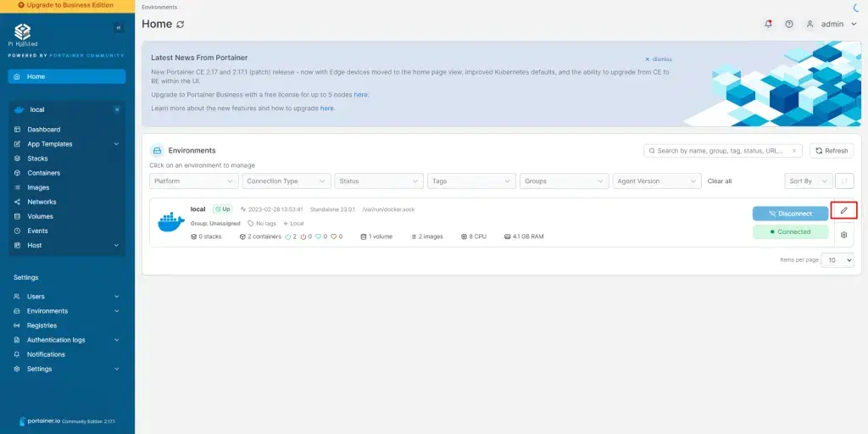Click the theme moon icon at top right
This screenshot has height=434, width=868.
858,7
